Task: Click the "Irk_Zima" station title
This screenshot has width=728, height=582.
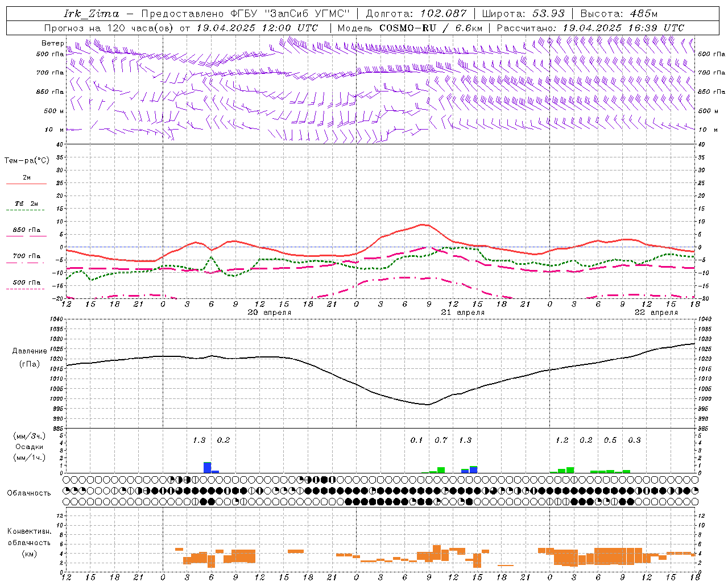Action: coord(92,14)
